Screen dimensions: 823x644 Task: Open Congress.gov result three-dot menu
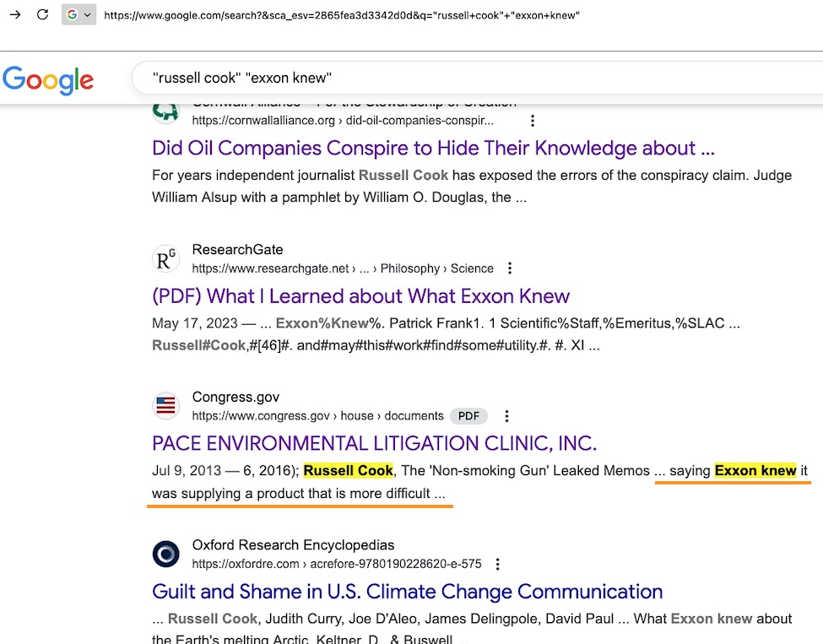(506, 416)
